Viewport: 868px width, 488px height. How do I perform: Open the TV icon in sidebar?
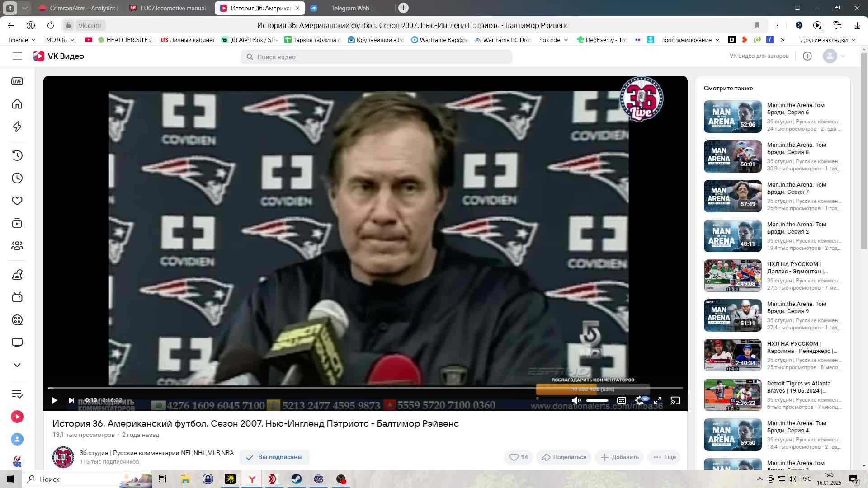17,297
